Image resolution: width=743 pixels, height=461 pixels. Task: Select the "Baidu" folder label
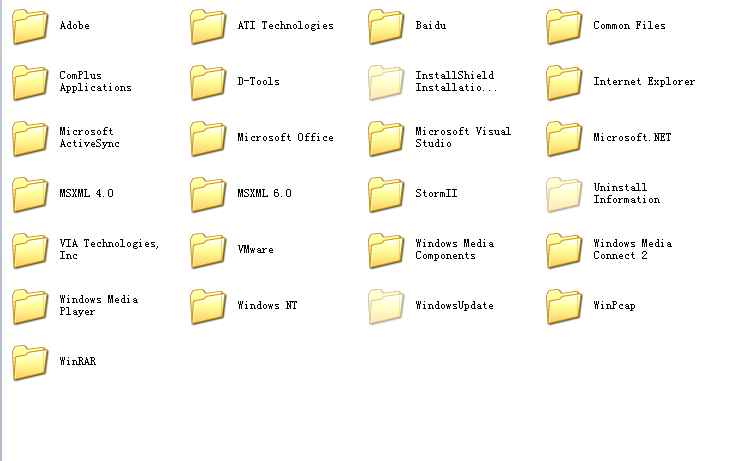pos(431,25)
